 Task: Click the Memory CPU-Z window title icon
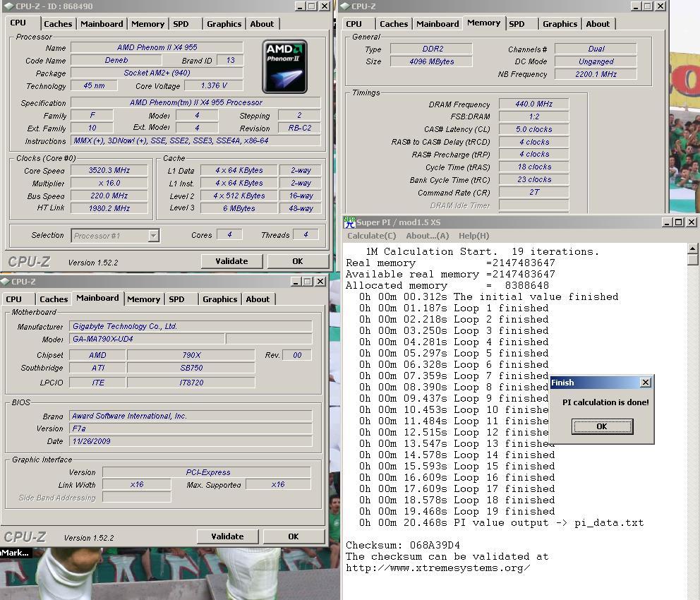[x=344, y=6]
